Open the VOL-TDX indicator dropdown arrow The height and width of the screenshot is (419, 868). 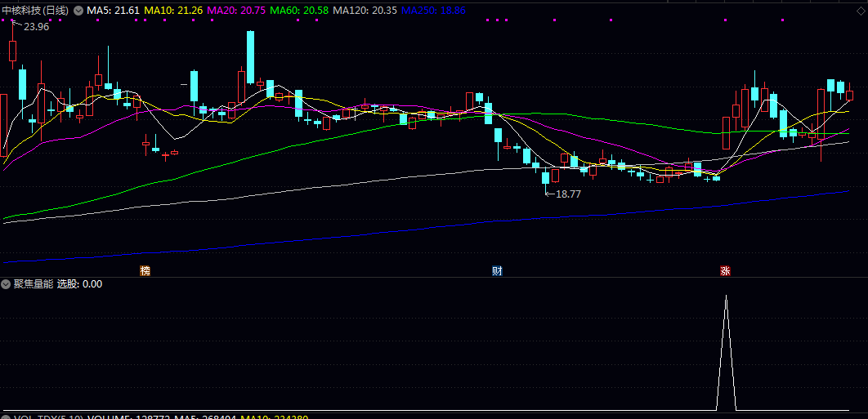[x=7, y=417]
